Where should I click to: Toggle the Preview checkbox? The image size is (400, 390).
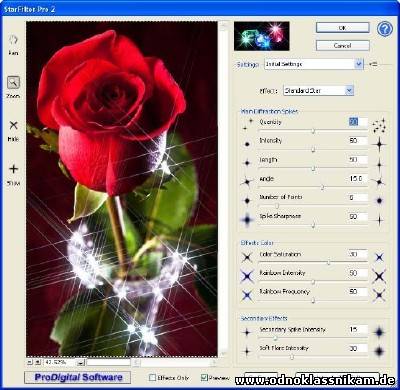[x=204, y=377]
